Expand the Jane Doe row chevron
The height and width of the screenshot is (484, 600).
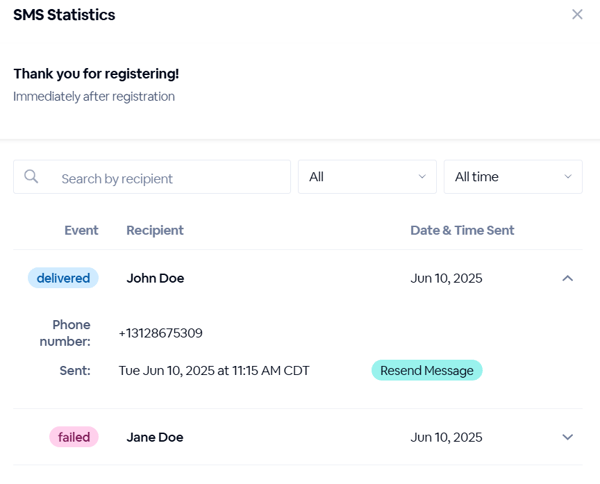point(567,437)
